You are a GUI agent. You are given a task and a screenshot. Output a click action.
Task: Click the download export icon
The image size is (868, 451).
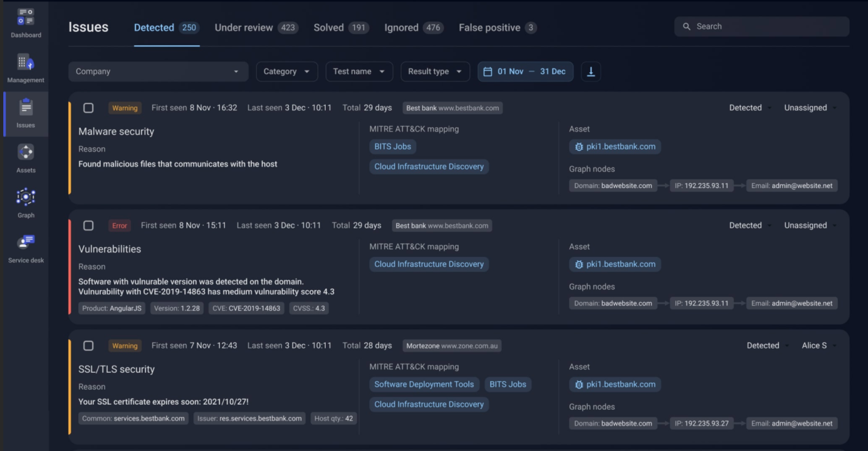(x=590, y=72)
